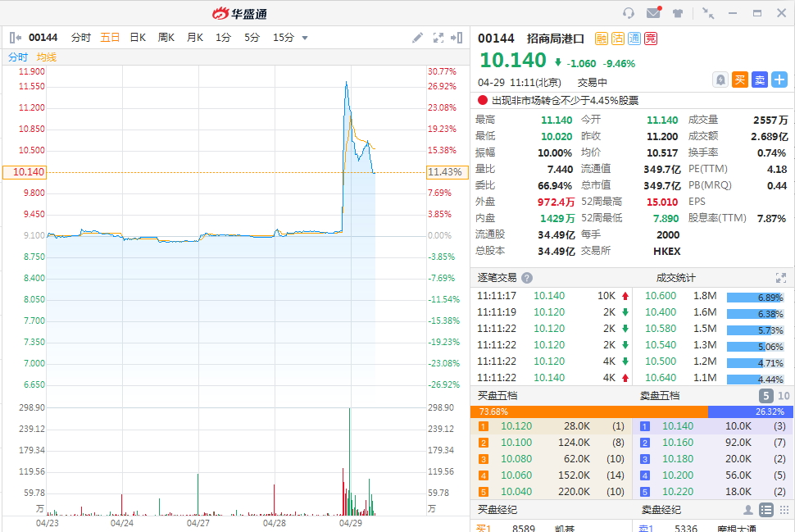Show 10 levels of order depth
This screenshot has height=532, width=795.
tap(784, 396)
